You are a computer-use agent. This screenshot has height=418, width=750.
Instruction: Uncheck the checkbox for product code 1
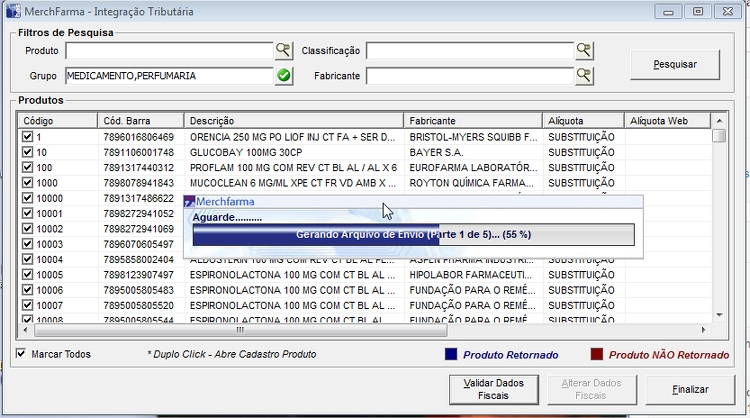point(27,136)
